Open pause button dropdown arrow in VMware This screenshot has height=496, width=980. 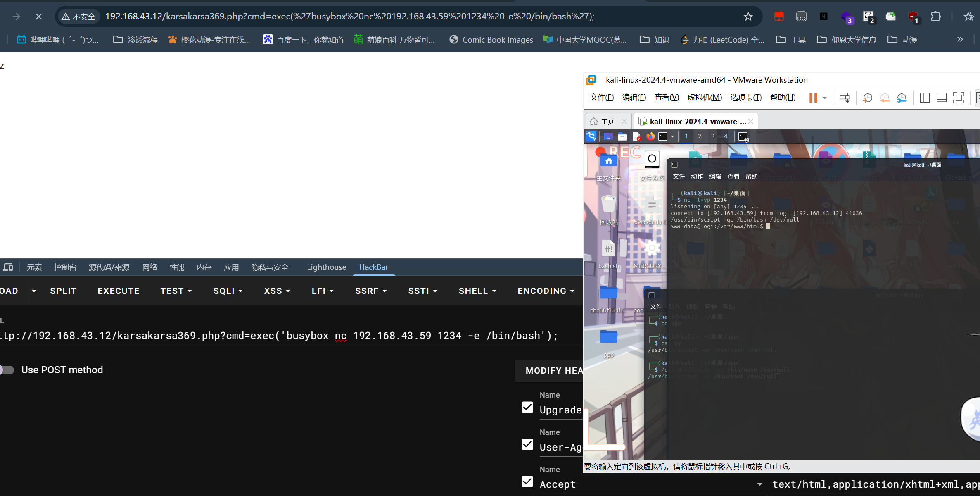825,98
